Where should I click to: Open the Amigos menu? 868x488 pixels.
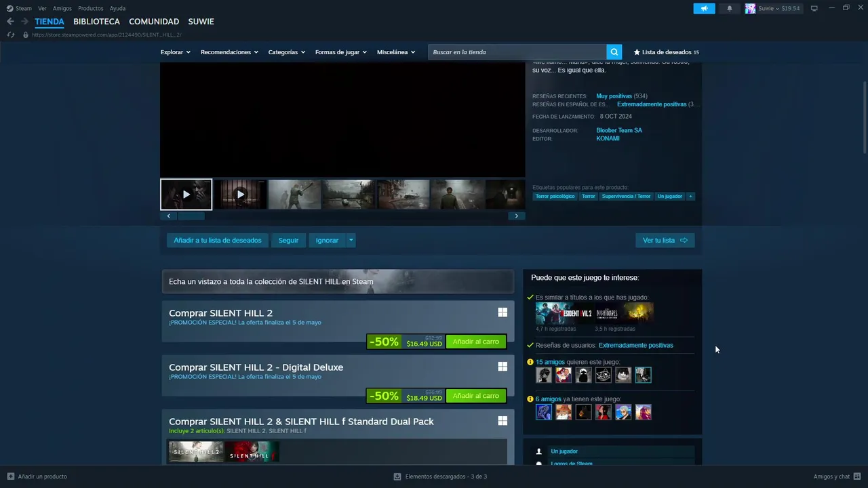62,8
